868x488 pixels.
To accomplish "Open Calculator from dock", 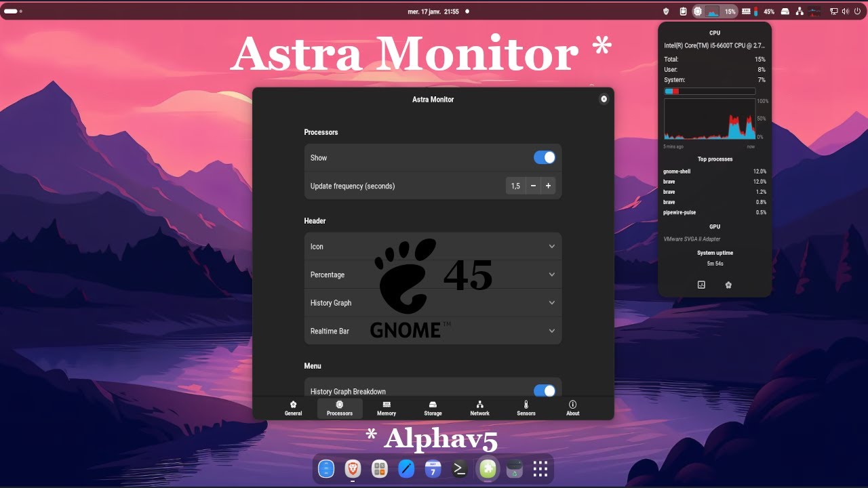I will coord(380,468).
